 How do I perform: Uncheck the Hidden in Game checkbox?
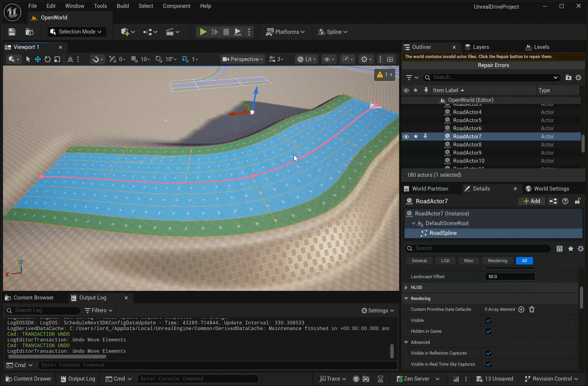point(488,331)
